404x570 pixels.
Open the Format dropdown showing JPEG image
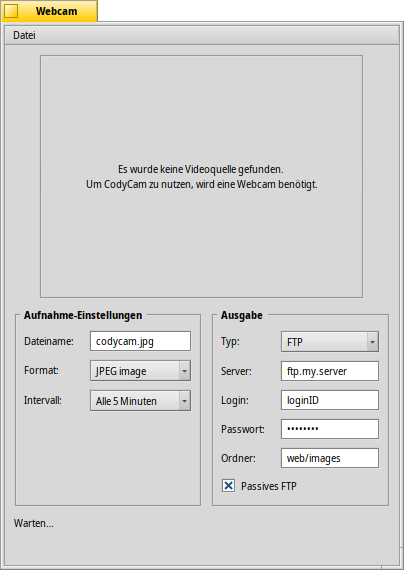[140, 371]
